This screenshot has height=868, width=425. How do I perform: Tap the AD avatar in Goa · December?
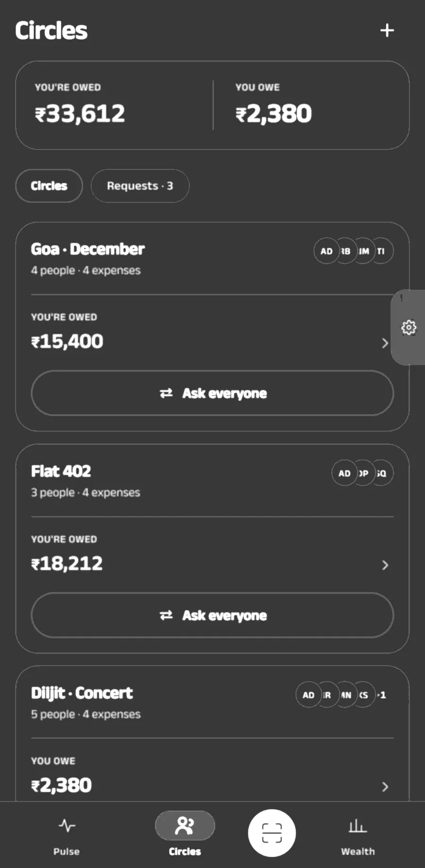click(326, 251)
